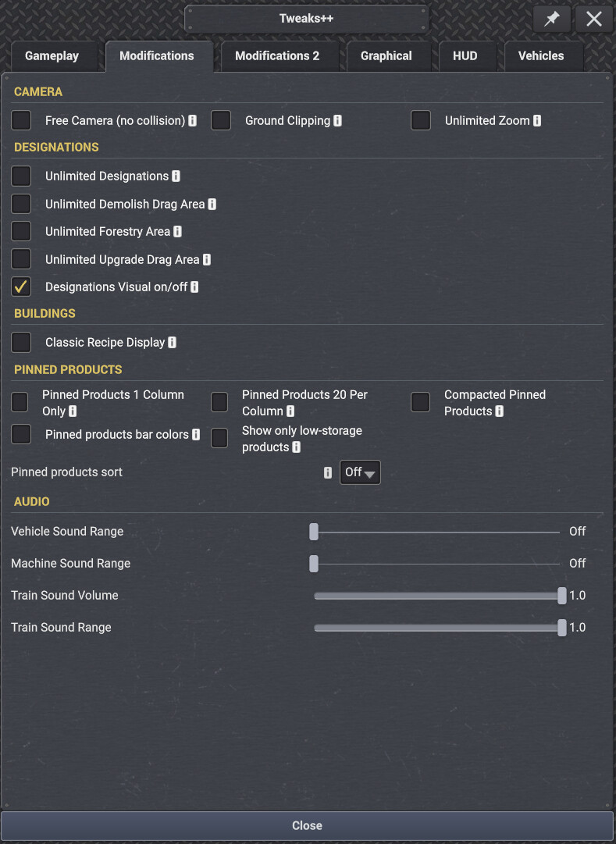Image resolution: width=616 pixels, height=844 pixels.
Task: Click the pin window icon
Action: point(551,20)
